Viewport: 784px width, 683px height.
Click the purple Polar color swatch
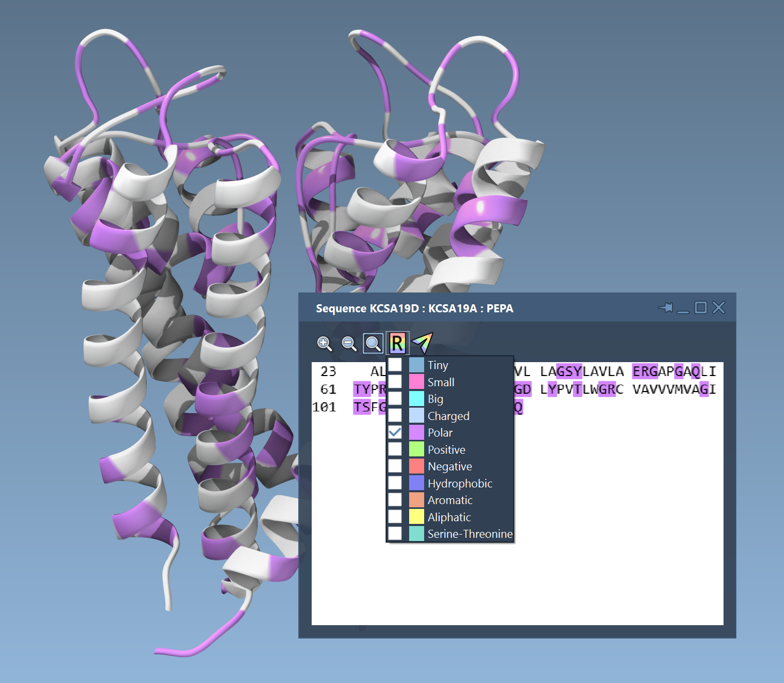pos(417,432)
